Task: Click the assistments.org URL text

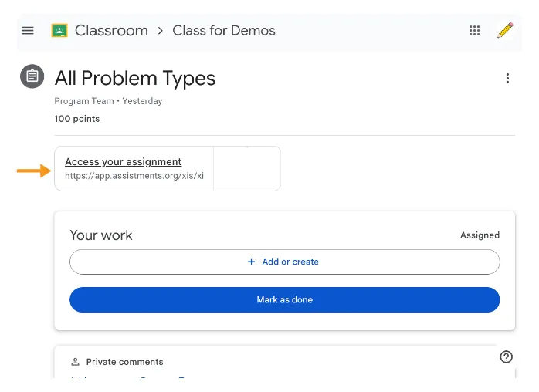Action: [x=134, y=176]
